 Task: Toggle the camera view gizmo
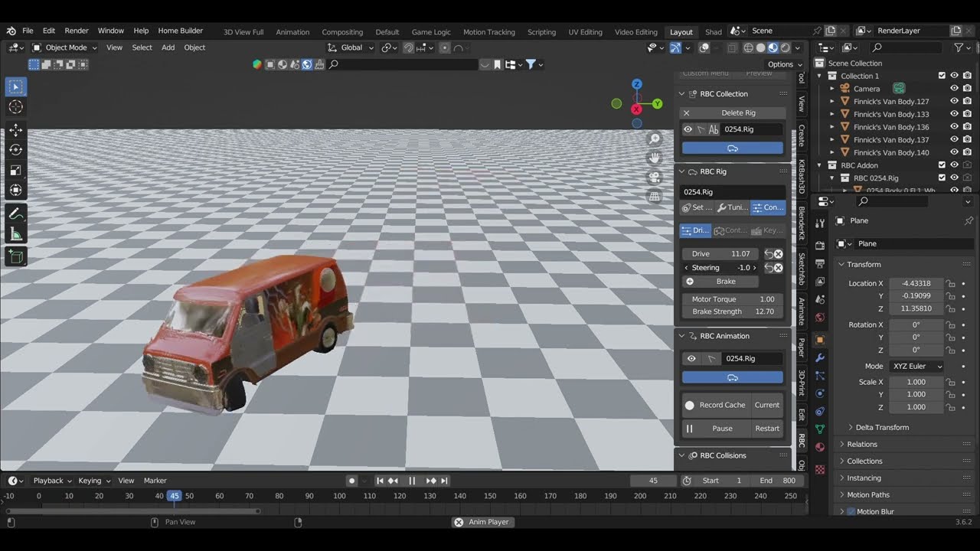coord(655,177)
